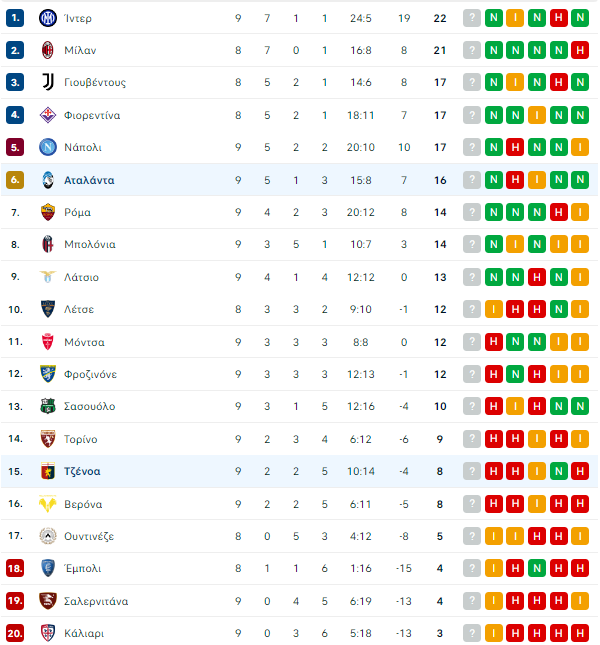The width and height of the screenshot is (600, 645).
Task: Select the Σαλερνιτάνα team name
Action: pos(96,601)
